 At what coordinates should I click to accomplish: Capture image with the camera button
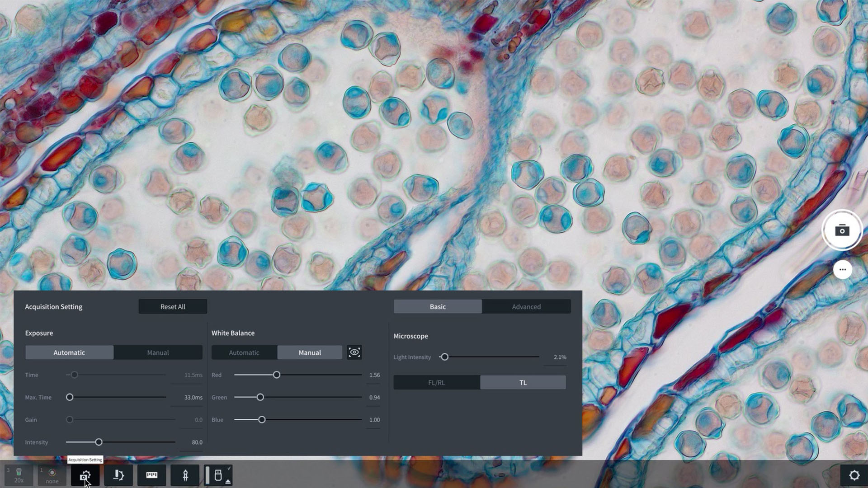pyautogui.click(x=842, y=230)
